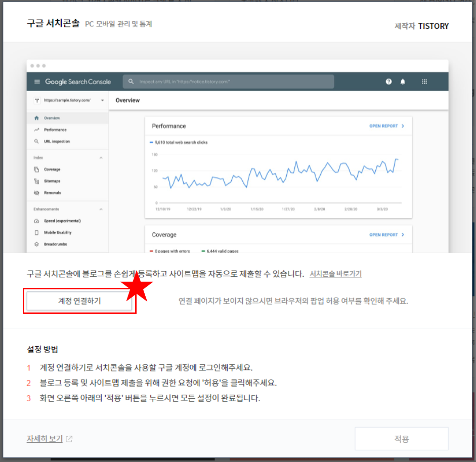The image size is (476, 462).
Task: Click OPEN REPORT on the Coverage card
Action: [386, 235]
